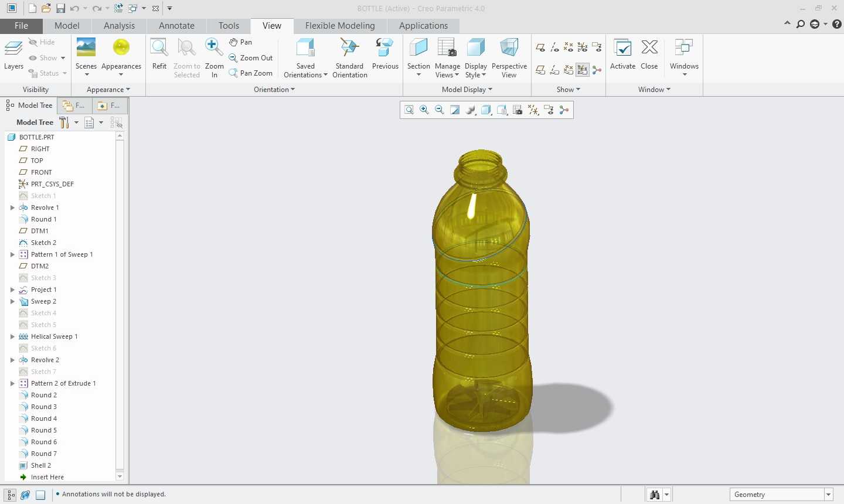Expand the Model Display group
Screen dimensions: 844x504
[467, 90]
